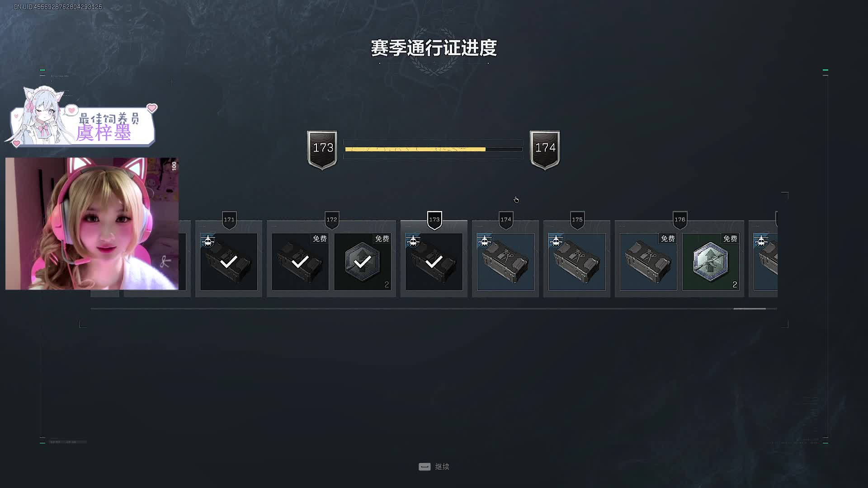
Task: Select tier 175 premium crate reward
Action: point(577,262)
